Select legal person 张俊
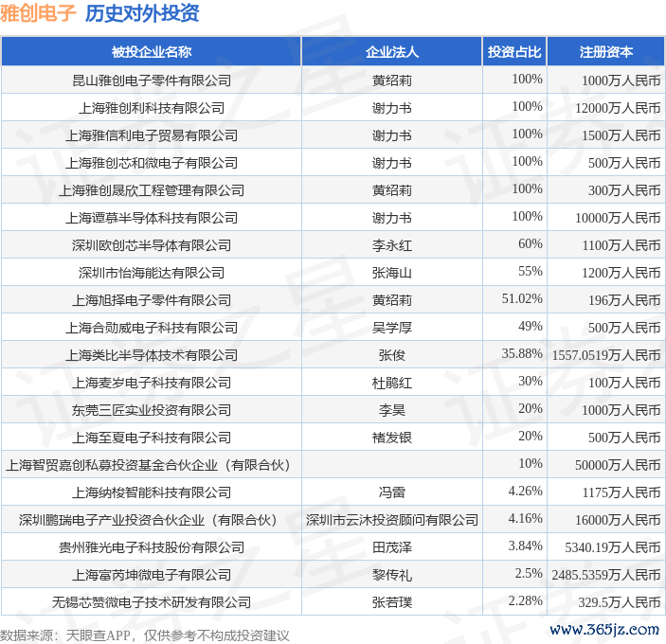This screenshot has width=666, height=644. (392, 355)
